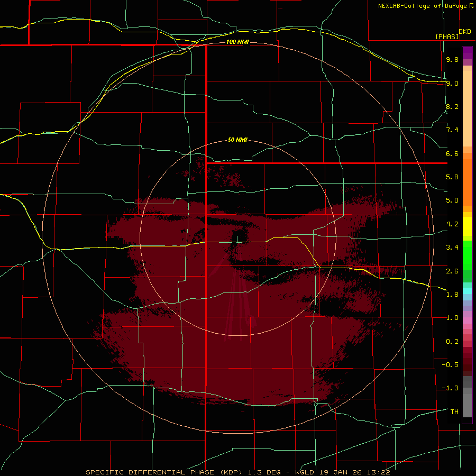Click the 0.2 scale value
Viewport: 476px width, 476px height.
(x=452, y=342)
